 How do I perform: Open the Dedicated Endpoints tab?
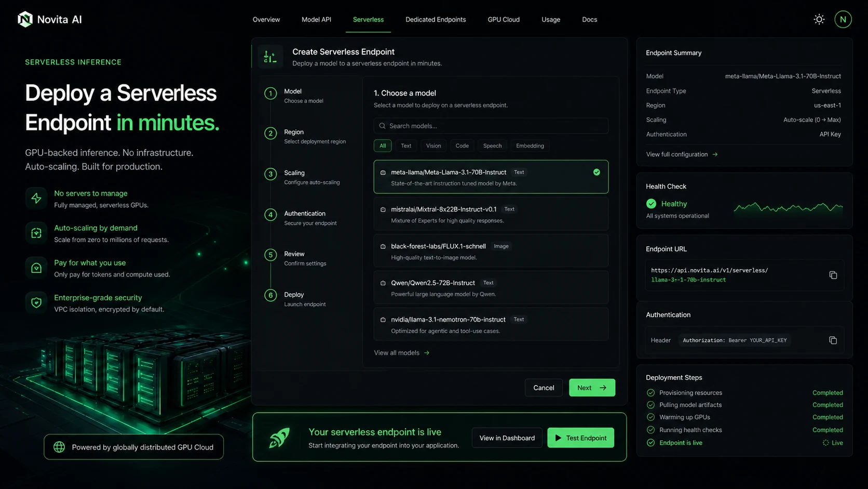(436, 20)
